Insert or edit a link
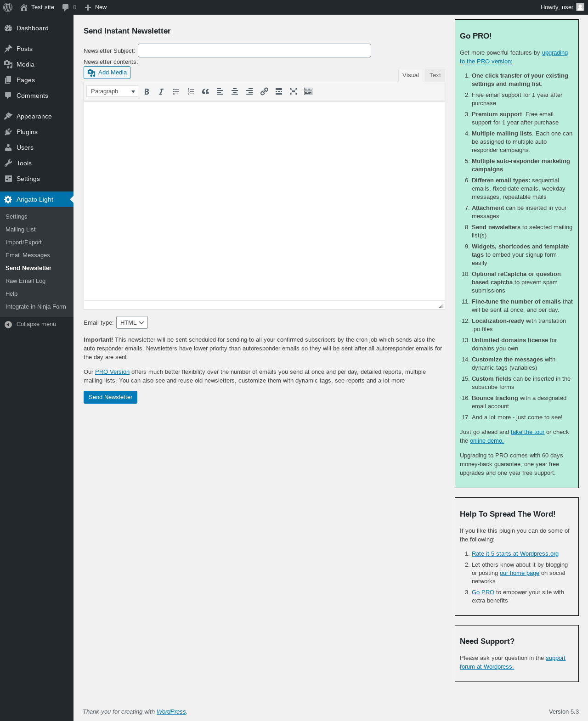This screenshot has width=588, height=721. click(264, 91)
